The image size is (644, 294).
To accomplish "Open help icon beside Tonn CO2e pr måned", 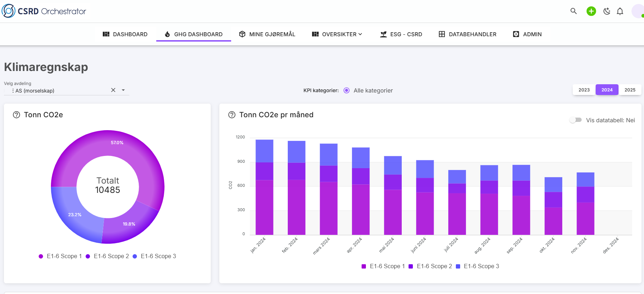I will pos(232,115).
